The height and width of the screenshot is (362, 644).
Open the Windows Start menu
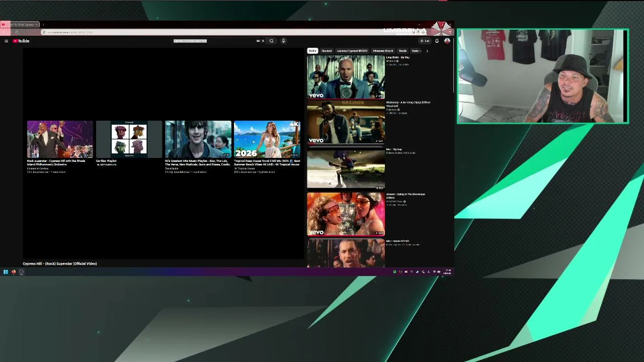[6, 272]
